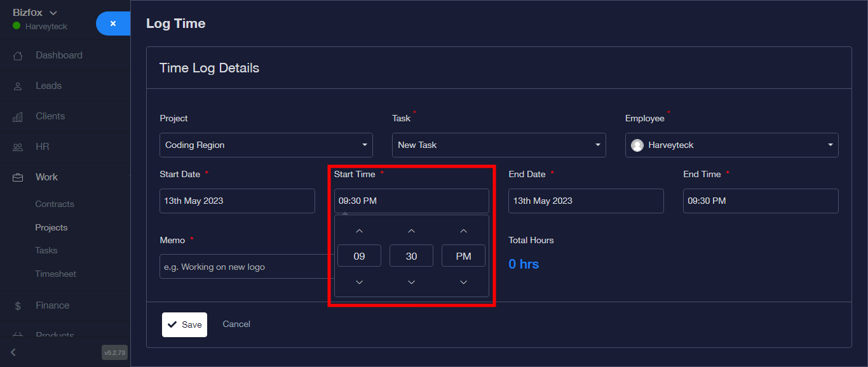This screenshot has width=868, height=367.
Task: Cancel the time log form
Action: tap(236, 324)
